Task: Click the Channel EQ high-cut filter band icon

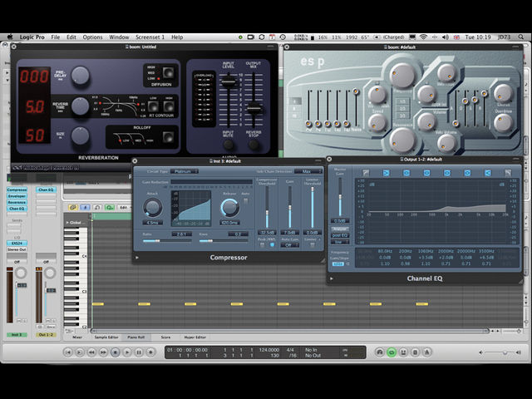Action: click(508, 173)
